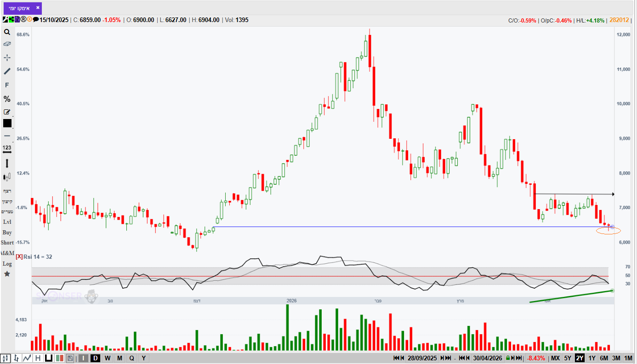
Task: Toggle the קיצון option
Action: [x=7, y=201]
